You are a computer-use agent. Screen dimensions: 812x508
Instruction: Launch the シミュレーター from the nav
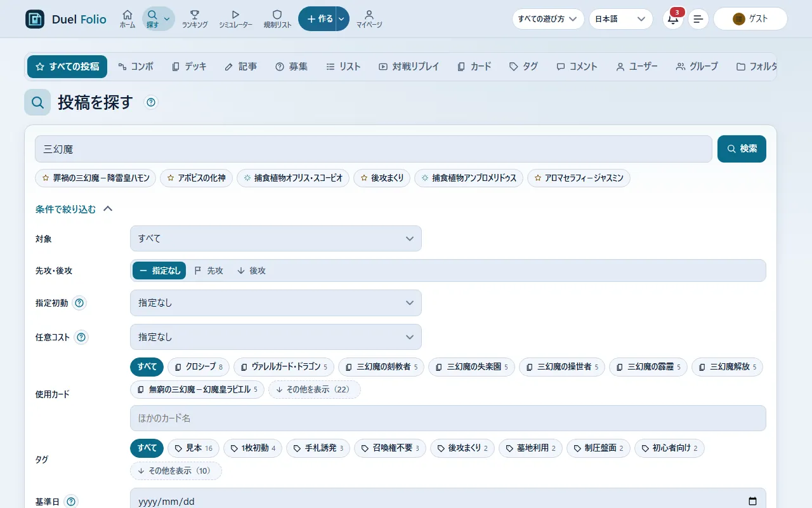(235, 19)
